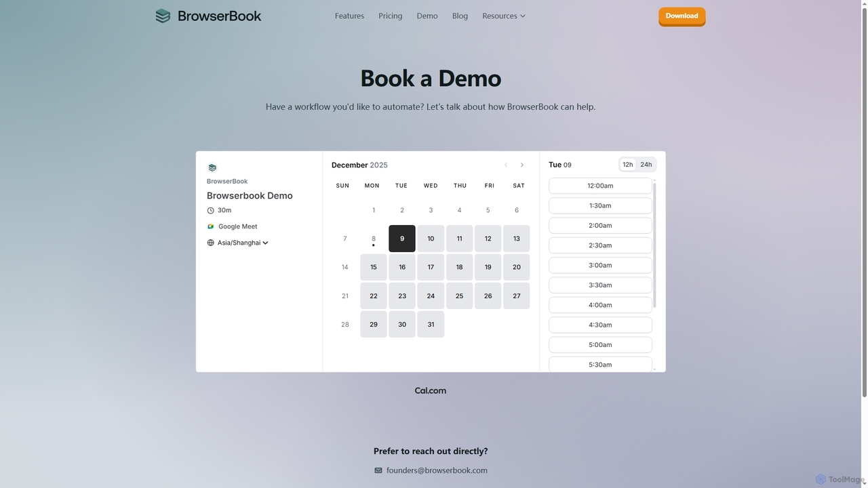Select December 9 in the calendar

point(402,239)
